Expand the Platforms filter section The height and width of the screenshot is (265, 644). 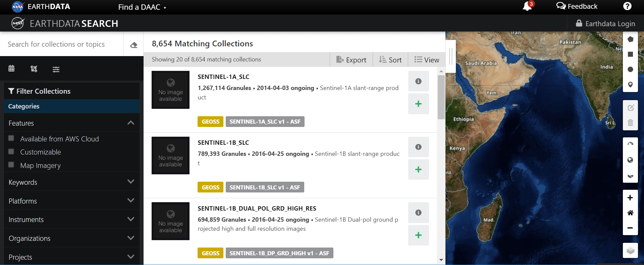pyautogui.click(x=72, y=201)
